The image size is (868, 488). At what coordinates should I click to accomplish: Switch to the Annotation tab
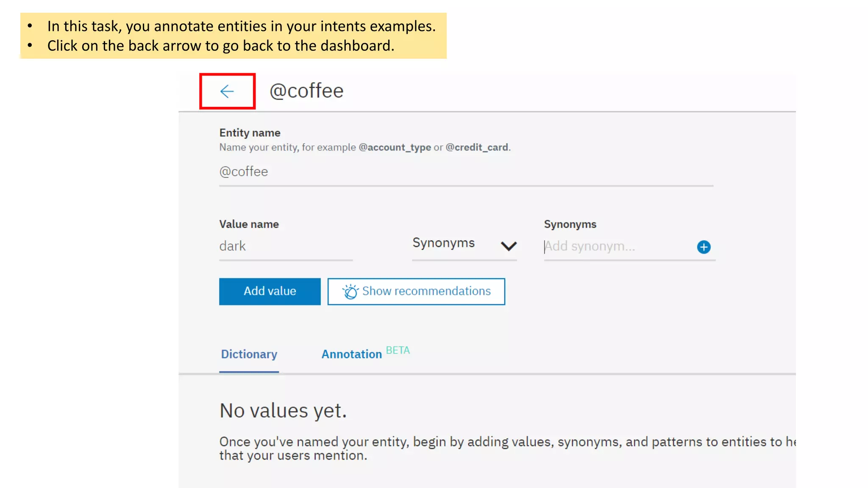(x=351, y=354)
